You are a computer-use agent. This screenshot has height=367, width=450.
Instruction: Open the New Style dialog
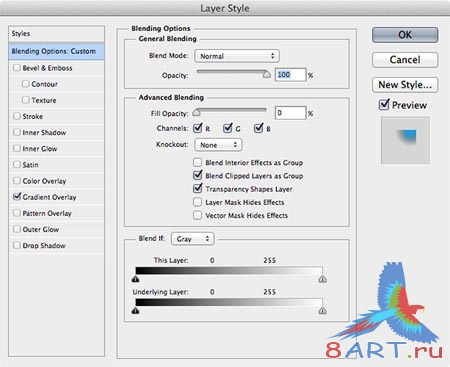click(405, 85)
